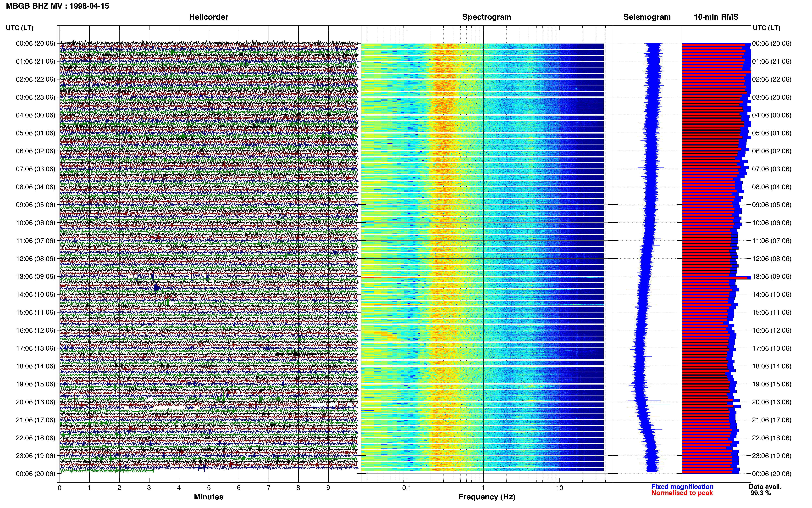Select left time label '20:06 (16:06)'
812x508 pixels.
tap(36, 402)
